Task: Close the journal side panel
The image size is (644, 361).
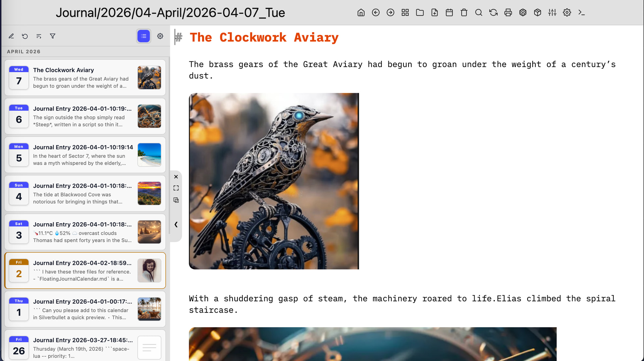Action: point(176,177)
